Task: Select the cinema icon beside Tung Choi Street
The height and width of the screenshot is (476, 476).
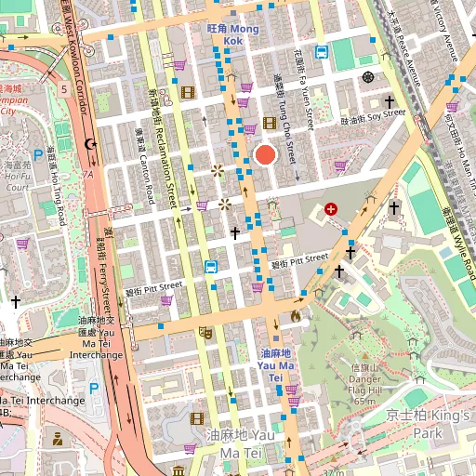Action: pyautogui.click(x=270, y=123)
